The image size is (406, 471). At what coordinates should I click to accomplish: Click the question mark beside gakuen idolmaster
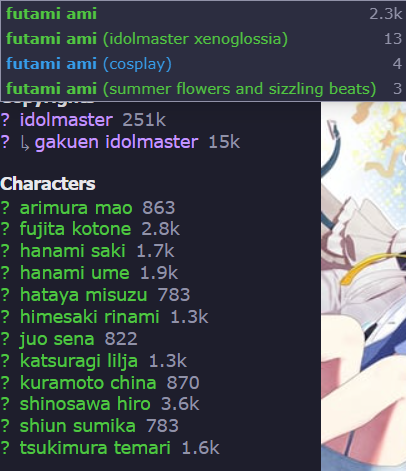pos(5,142)
